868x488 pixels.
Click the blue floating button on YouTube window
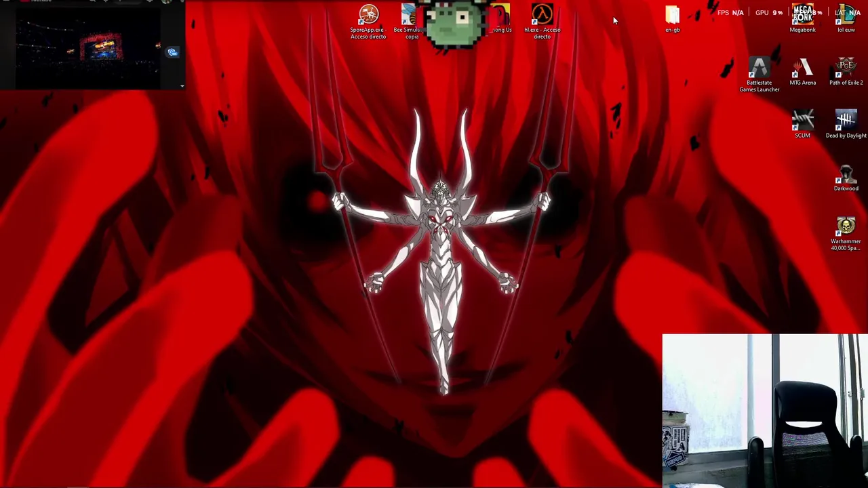172,52
